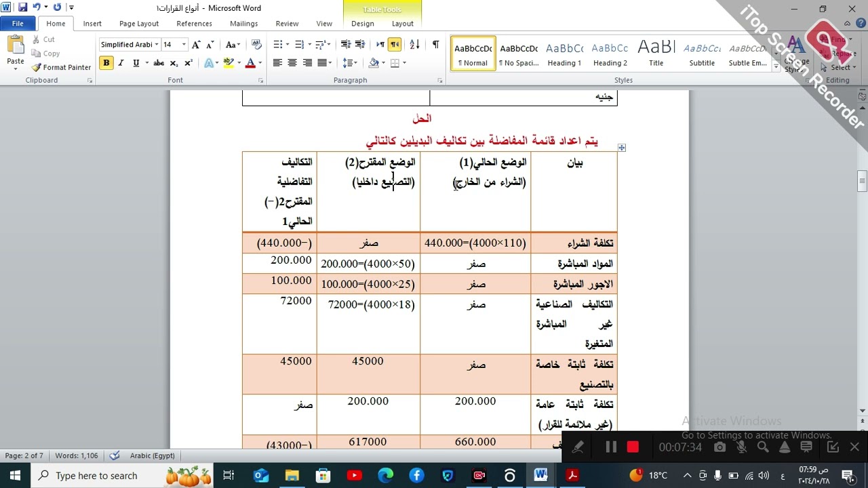Toggle Italic formatting
868x488 pixels.
pyautogui.click(x=121, y=63)
